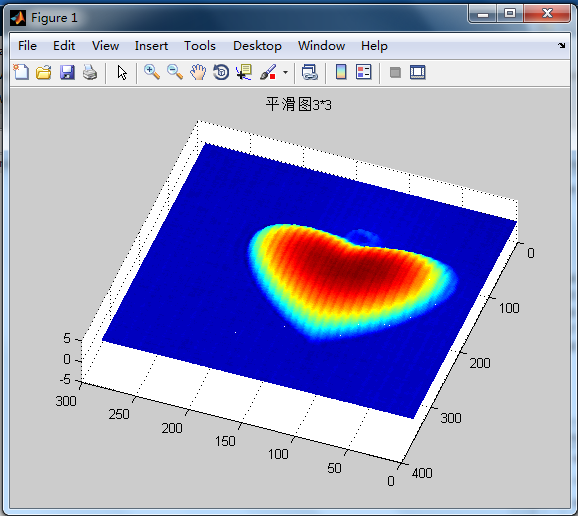Click the Link Plot icon
Viewport: 578px width, 516px height.
(x=310, y=72)
